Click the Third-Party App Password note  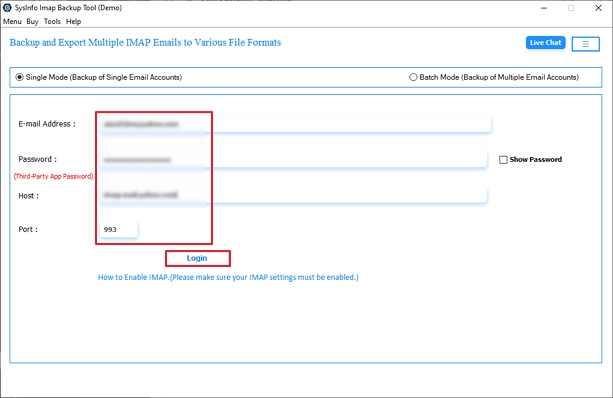point(54,176)
